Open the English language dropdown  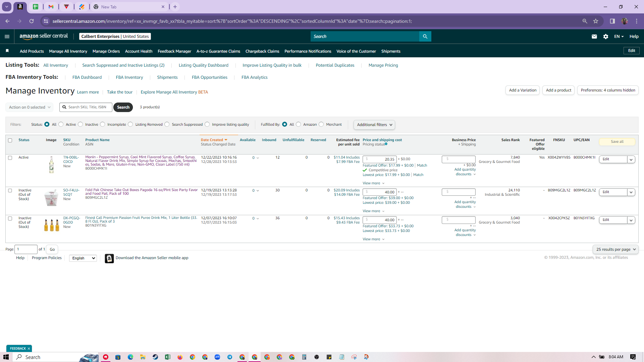coord(83,258)
